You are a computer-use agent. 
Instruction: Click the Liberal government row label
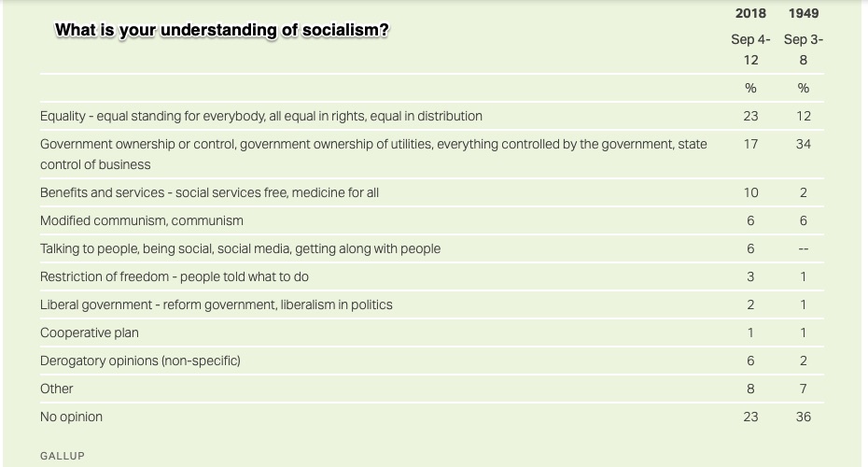[x=216, y=304]
